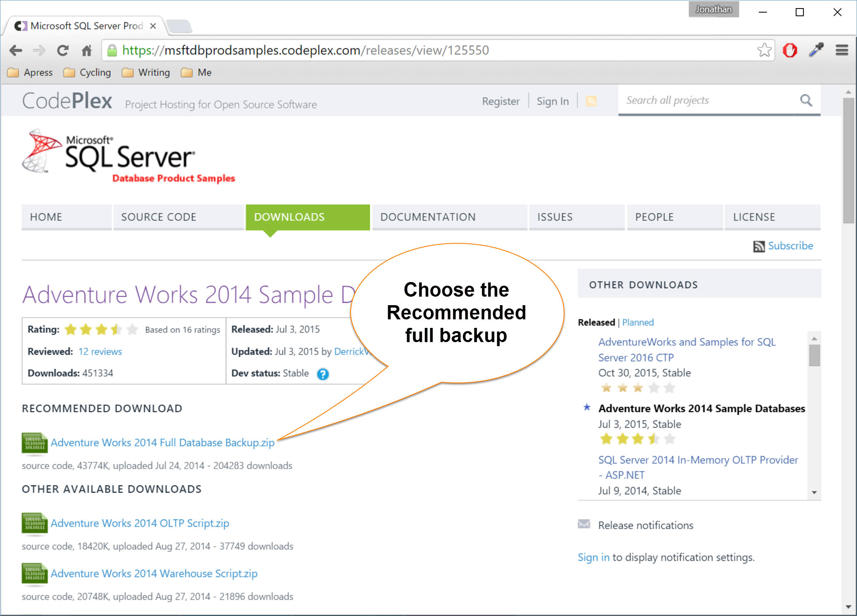Click the CodePlex logo
This screenshot has width=857, height=616.
pos(67,101)
